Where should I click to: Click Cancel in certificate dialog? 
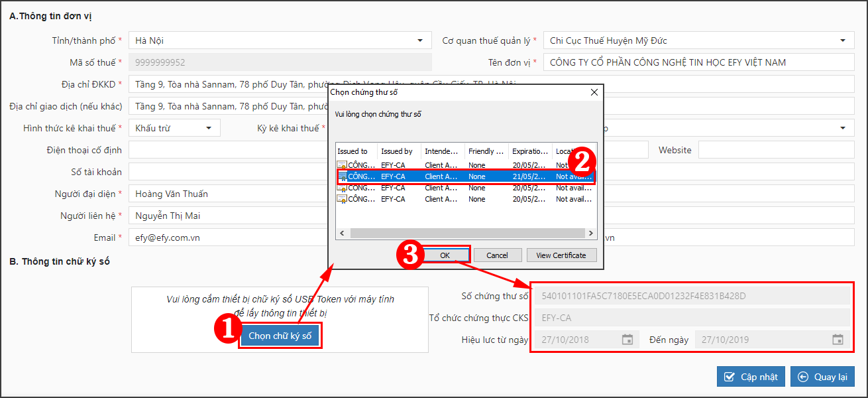coord(497,255)
